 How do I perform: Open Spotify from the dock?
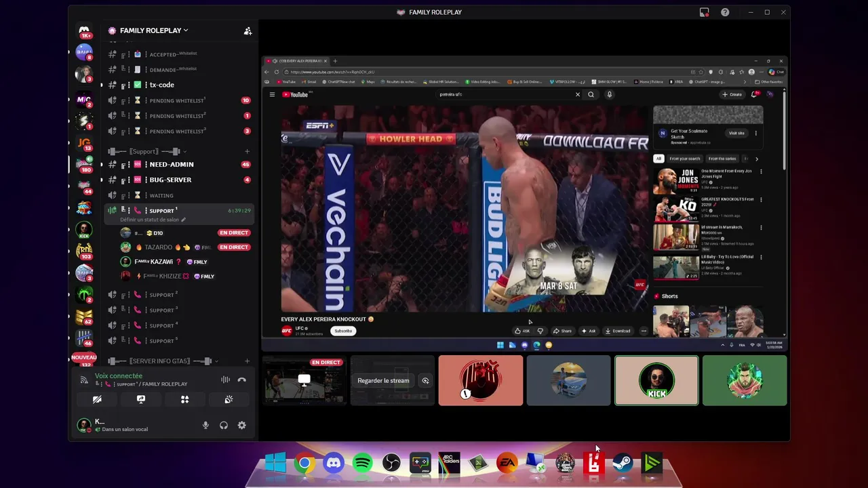pos(362,464)
